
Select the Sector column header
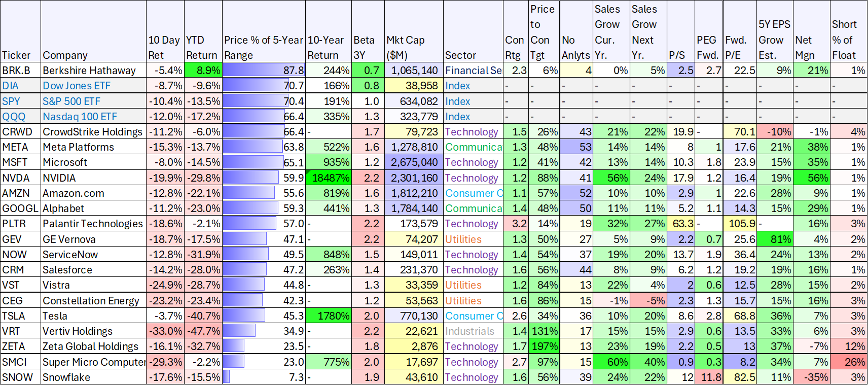[x=473, y=31]
